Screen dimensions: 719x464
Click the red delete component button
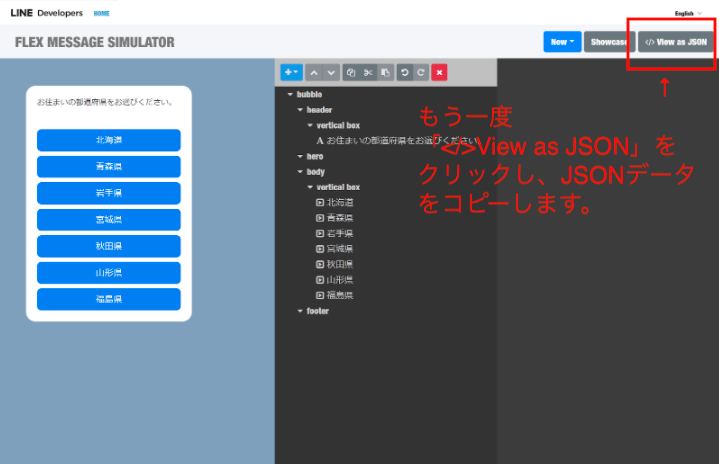(x=439, y=72)
